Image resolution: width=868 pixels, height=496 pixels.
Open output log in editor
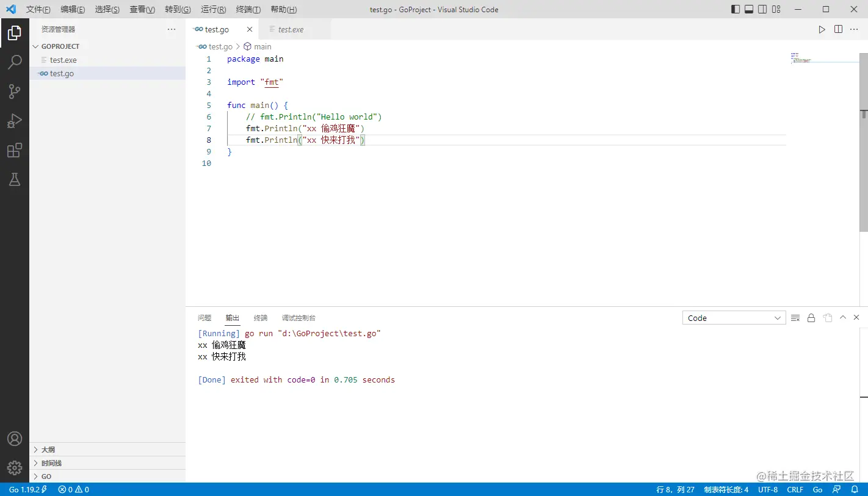[x=827, y=318]
